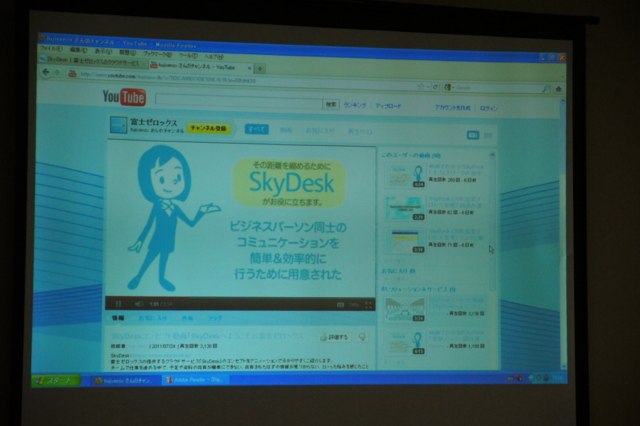Open the sidebar video thumbnail with 1,195 views
Viewport: 640px width, 426px height.
[x=405, y=342]
